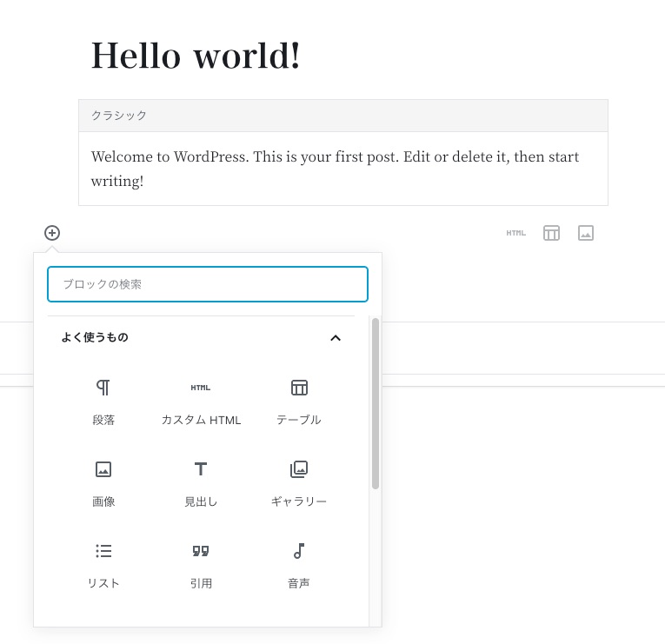Select the ギャラリー gallery block

tap(298, 484)
